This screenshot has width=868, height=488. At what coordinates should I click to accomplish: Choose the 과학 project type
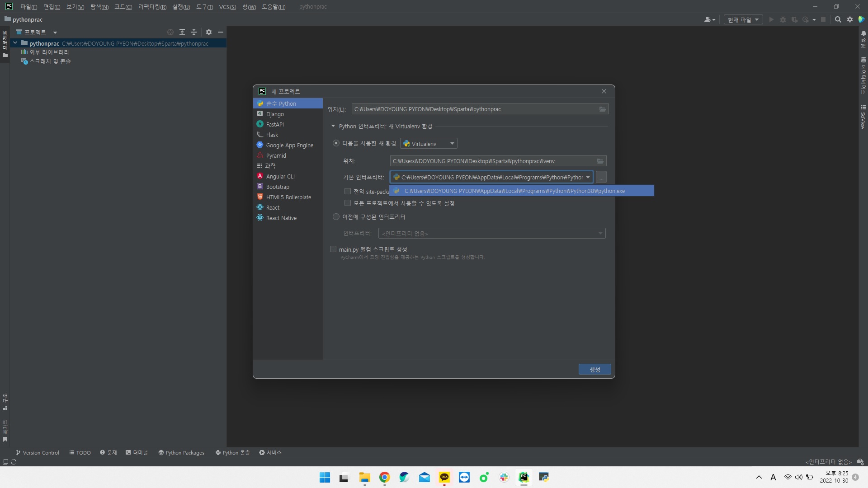tap(288, 166)
